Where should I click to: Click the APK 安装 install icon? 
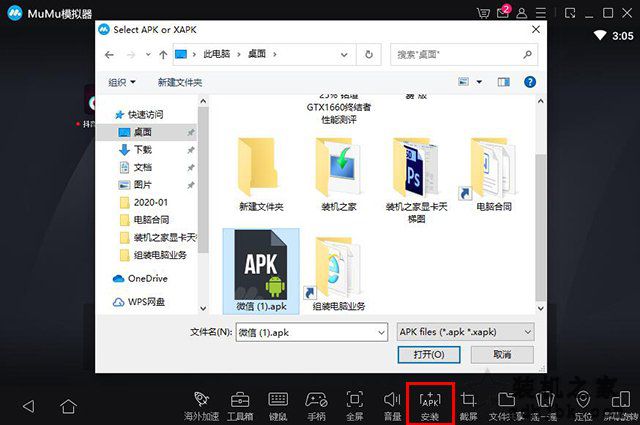430,405
